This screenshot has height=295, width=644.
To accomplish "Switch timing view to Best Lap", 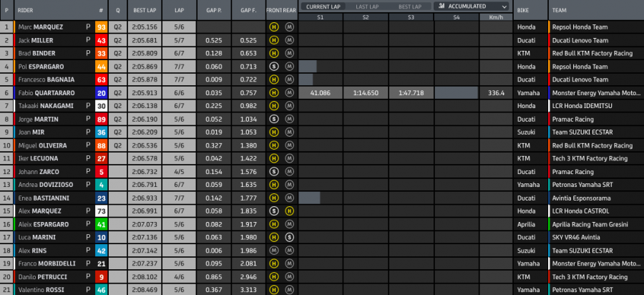I will 411,6.
